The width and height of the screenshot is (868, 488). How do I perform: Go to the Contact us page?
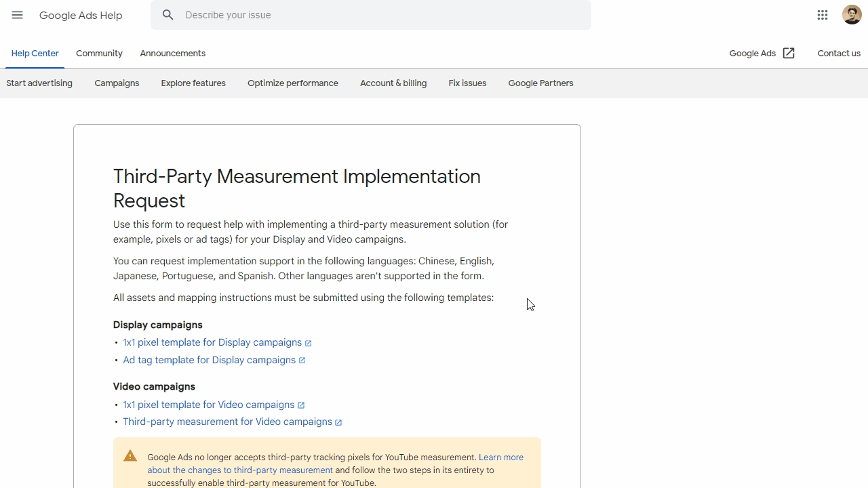click(838, 54)
